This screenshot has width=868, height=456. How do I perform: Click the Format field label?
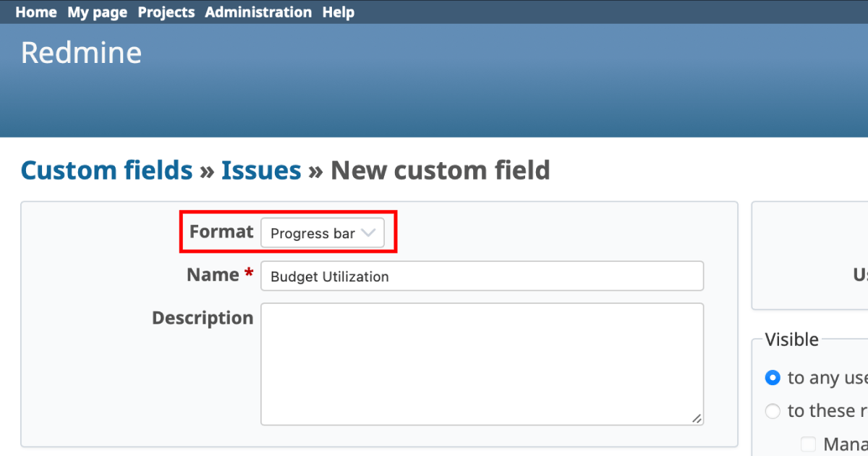pyautogui.click(x=221, y=232)
